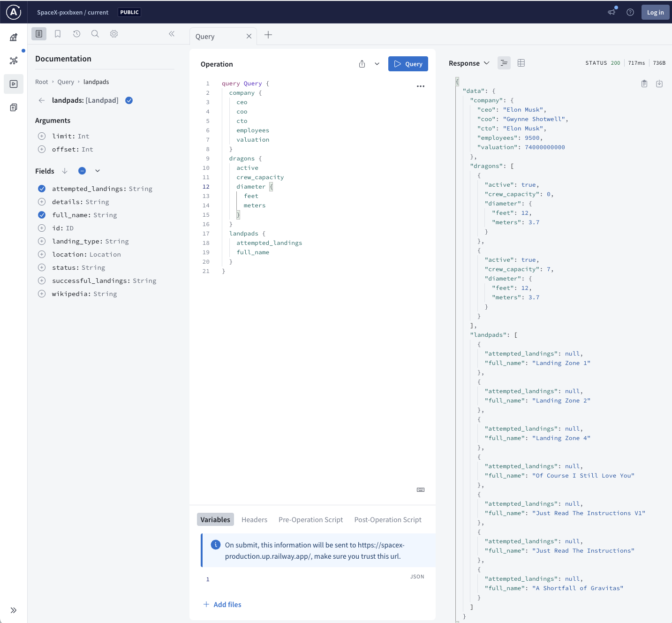The image size is (672, 623).
Task: Click the 717ms response time
Action: (x=636, y=63)
